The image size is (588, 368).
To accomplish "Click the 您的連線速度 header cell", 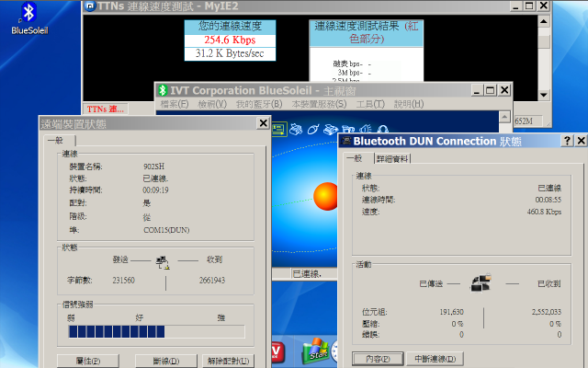I will coord(230,26).
